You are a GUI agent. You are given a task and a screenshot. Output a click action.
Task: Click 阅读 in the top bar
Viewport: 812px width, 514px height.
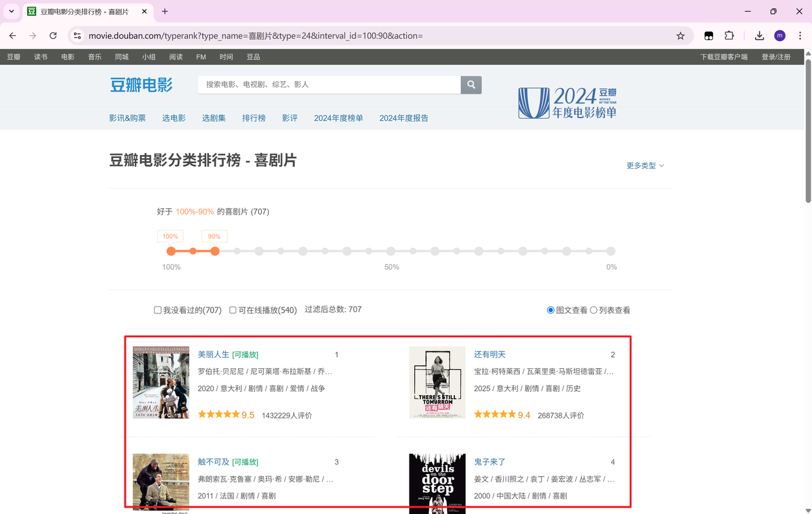click(176, 57)
